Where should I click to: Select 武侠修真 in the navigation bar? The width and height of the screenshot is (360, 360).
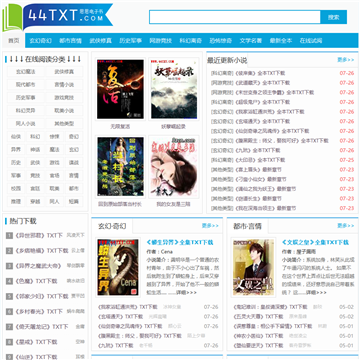(x=100, y=41)
